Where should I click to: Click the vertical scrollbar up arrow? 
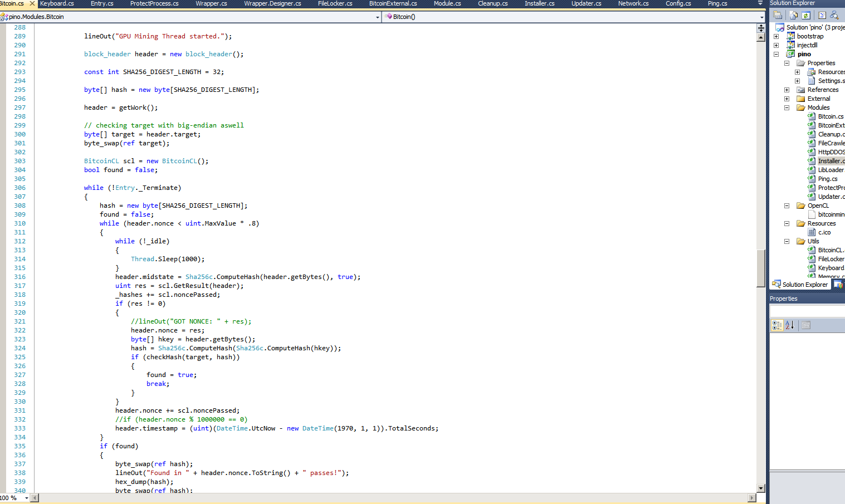(x=761, y=37)
